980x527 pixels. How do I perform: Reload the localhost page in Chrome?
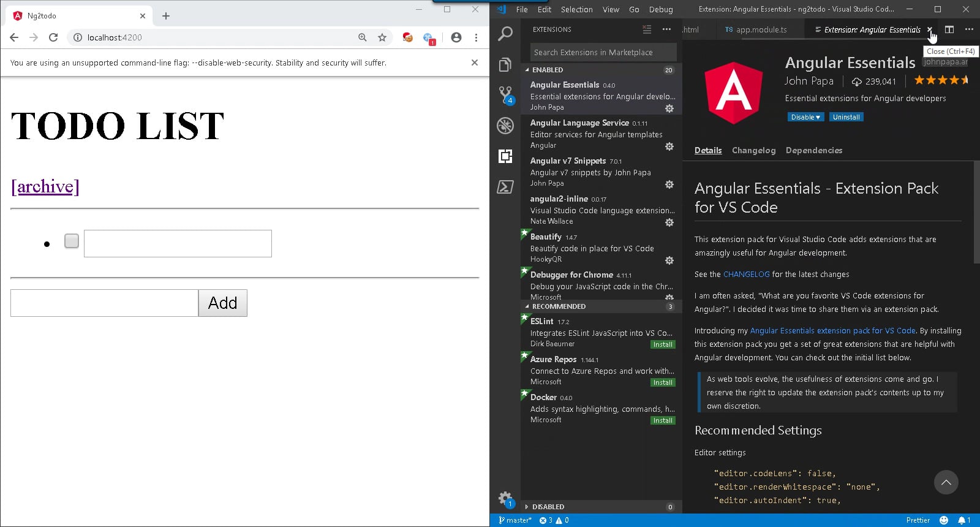(x=53, y=37)
